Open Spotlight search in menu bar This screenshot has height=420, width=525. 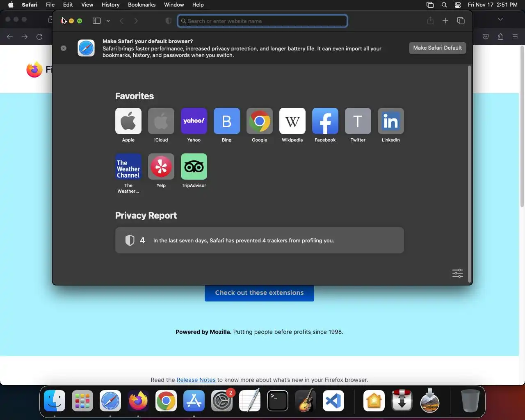point(444,5)
